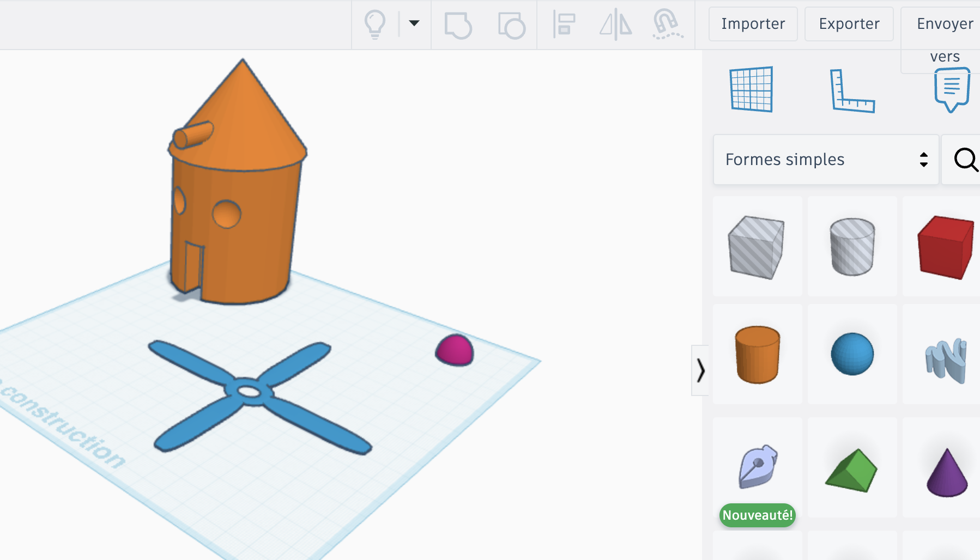The width and height of the screenshot is (980, 560).
Task: Click the Group shapes icon
Action: (458, 25)
